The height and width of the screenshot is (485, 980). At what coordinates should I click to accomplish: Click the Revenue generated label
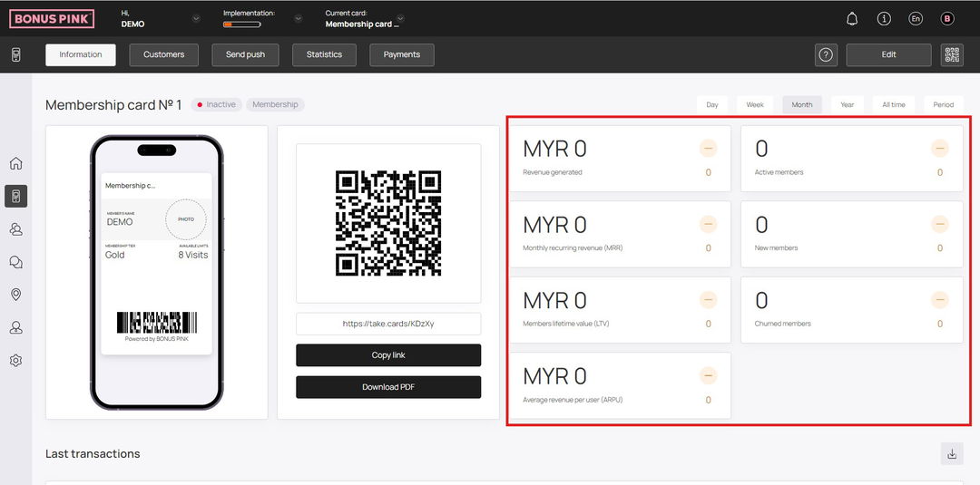point(553,172)
